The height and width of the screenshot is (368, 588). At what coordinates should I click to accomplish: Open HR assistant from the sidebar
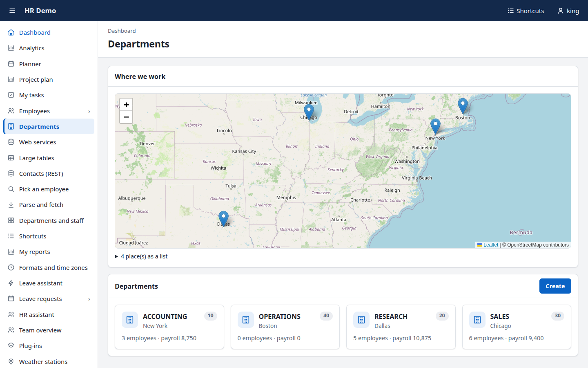point(49,314)
